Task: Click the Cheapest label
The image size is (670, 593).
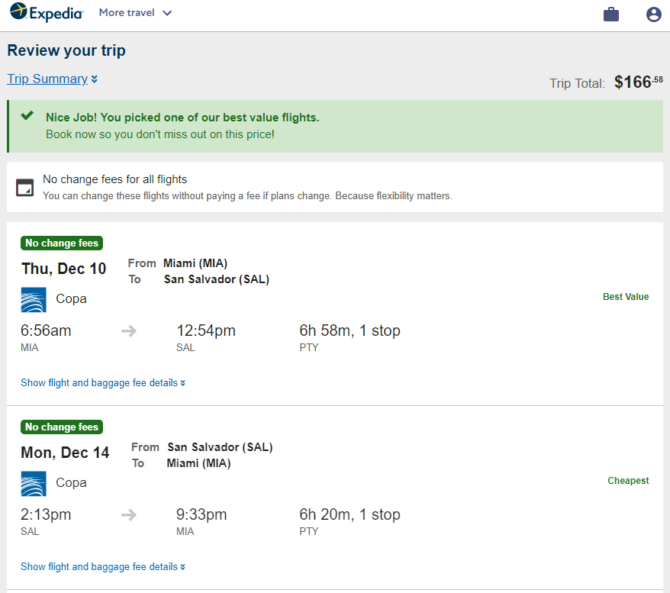Action: coord(628,481)
